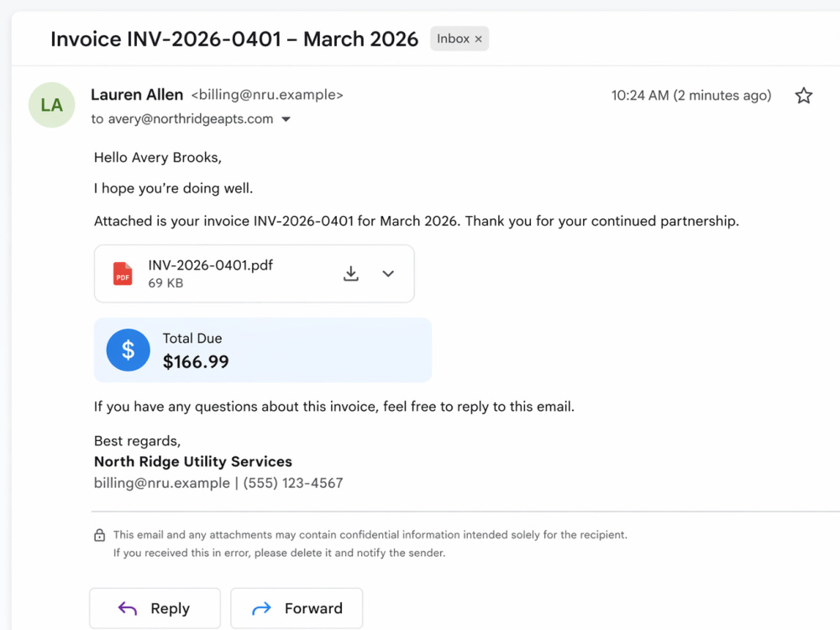840x630 pixels.
Task: Remove the Inbox label with its X
Action: (x=479, y=39)
